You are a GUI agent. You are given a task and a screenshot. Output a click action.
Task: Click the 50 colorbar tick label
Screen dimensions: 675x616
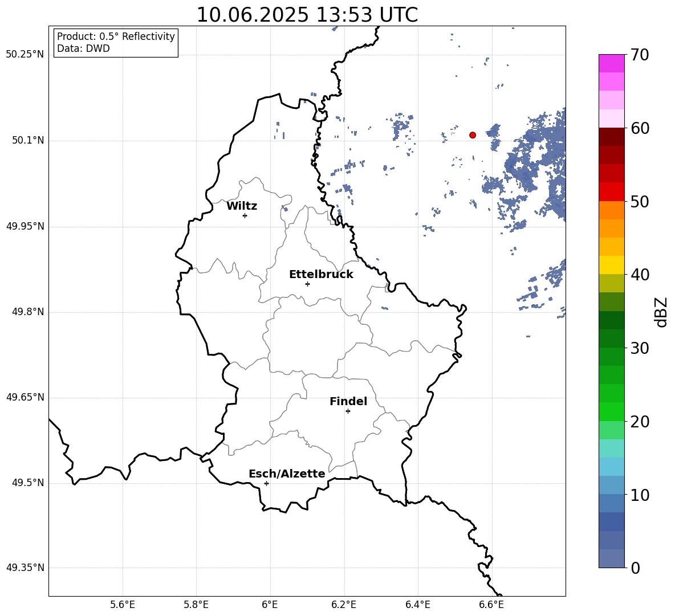[x=640, y=201]
